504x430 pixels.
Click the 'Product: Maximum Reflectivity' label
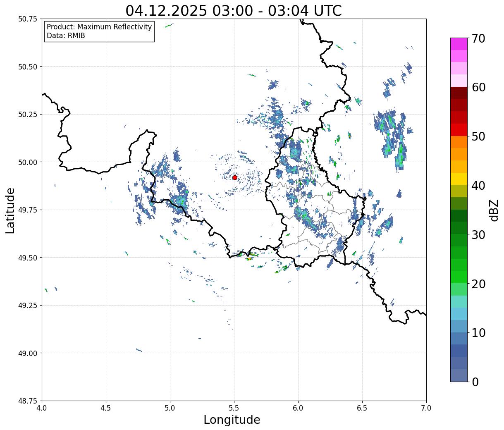[99, 27]
